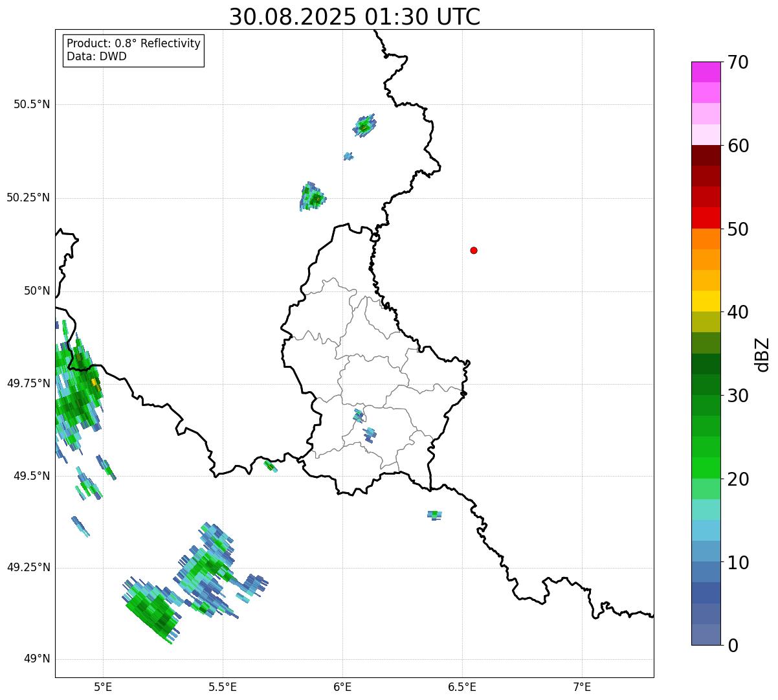This screenshot has width=778, height=700.
Task: Click the 5°E longitude label
Action: click(103, 687)
